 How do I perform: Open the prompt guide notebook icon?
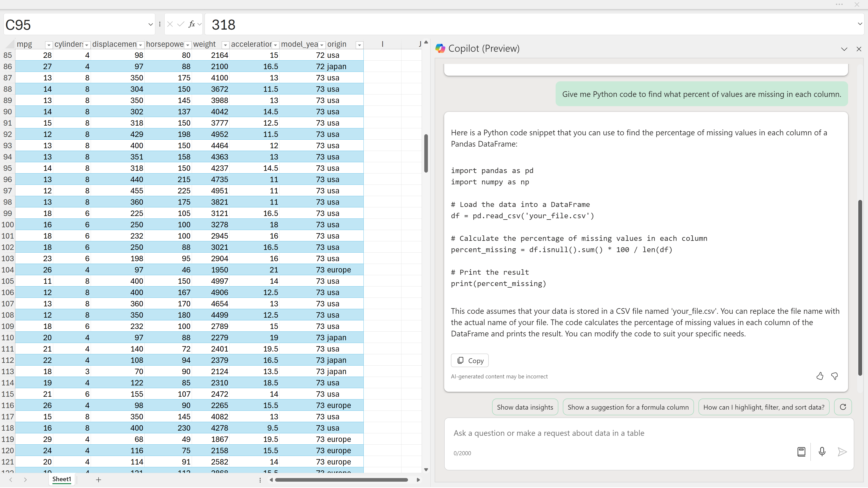tap(801, 452)
